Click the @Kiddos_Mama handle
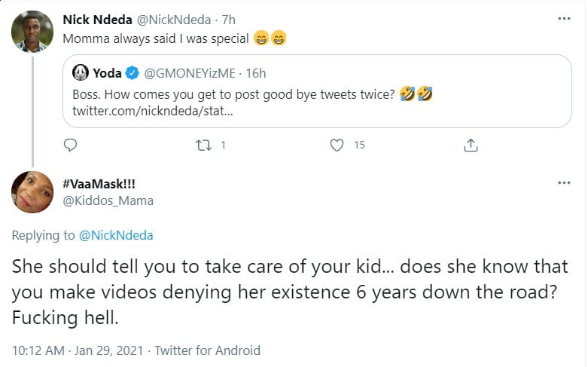The image size is (588, 367). tap(108, 200)
